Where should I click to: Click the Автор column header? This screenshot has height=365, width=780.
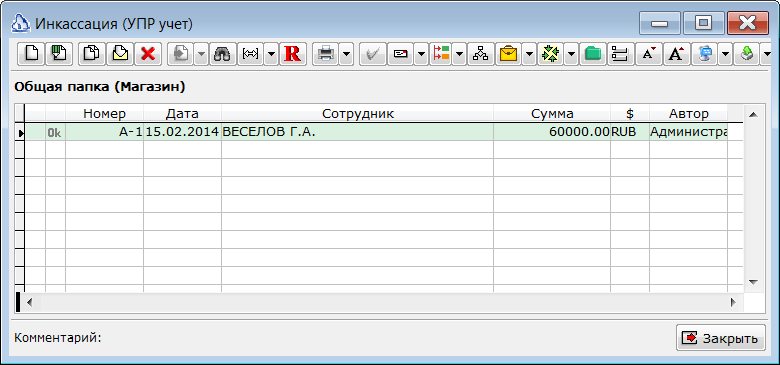tap(688, 113)
